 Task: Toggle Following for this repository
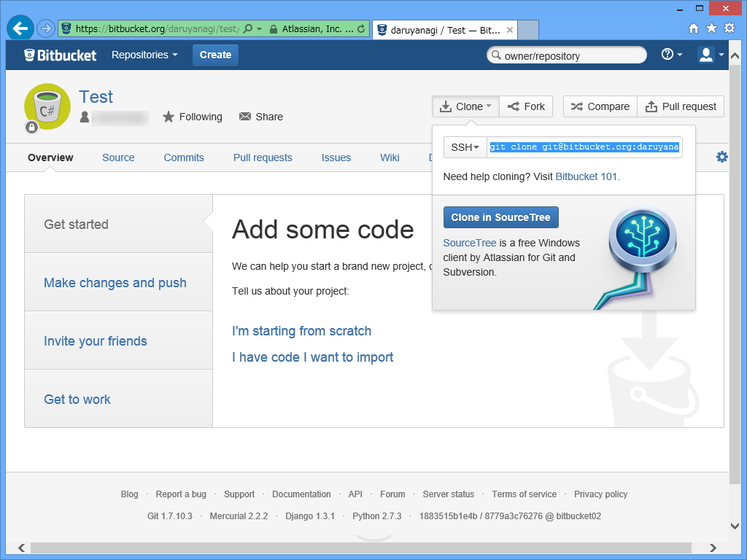pyautogui.click(x=192, y=117)
